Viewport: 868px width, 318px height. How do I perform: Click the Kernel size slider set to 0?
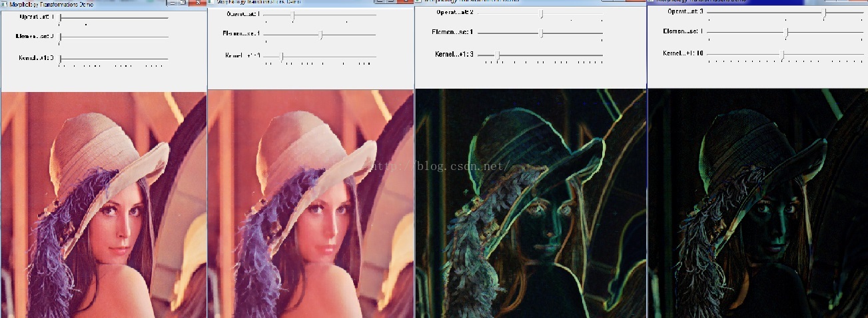click(113, 59)
